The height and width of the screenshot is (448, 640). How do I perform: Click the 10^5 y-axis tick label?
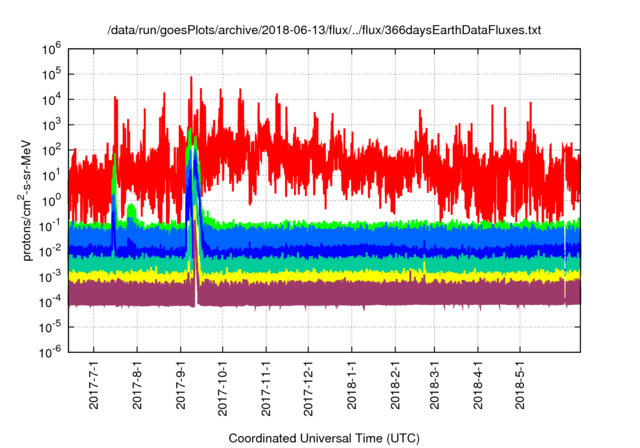(x=51, y=75)
